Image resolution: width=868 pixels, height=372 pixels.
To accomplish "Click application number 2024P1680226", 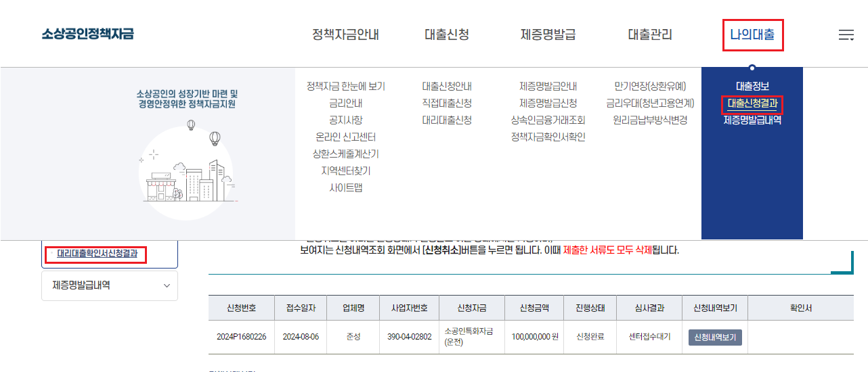I will (x=242, y=337).
